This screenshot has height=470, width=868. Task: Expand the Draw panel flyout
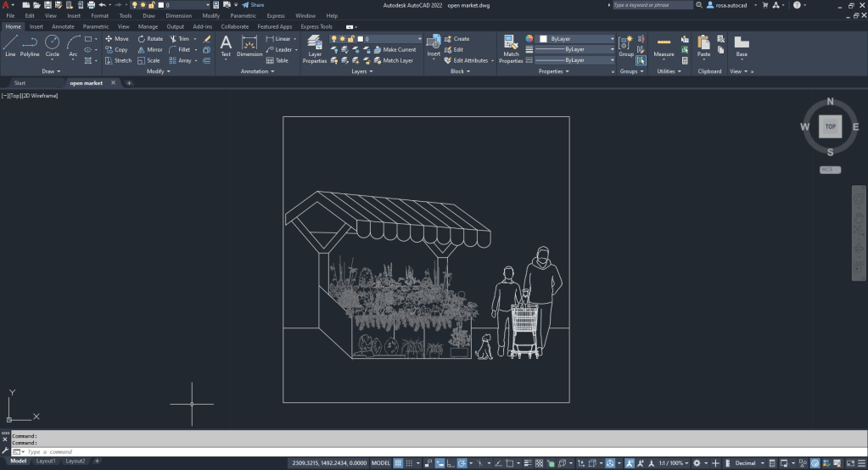[51, 71]
